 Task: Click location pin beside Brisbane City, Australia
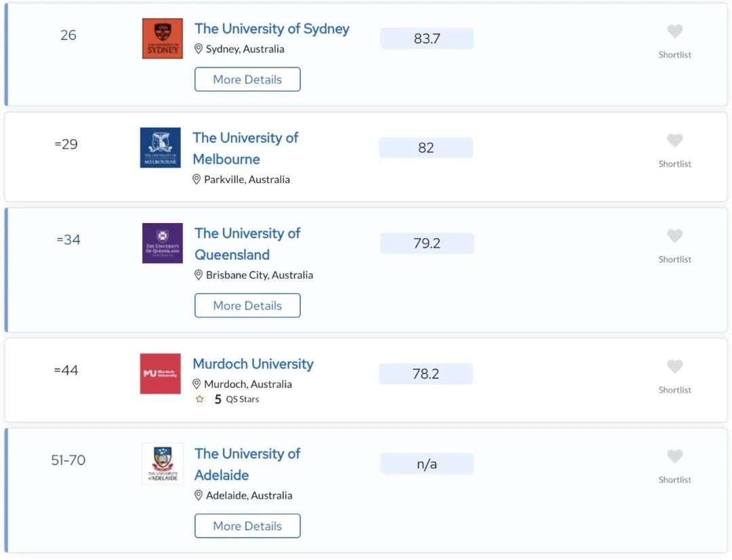click(x=199, y=275)
